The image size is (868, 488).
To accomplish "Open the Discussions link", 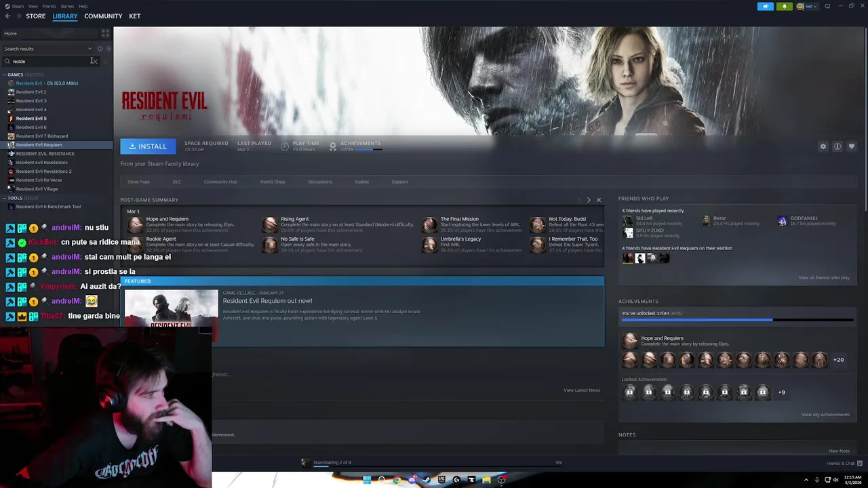I will coord(319,182).
